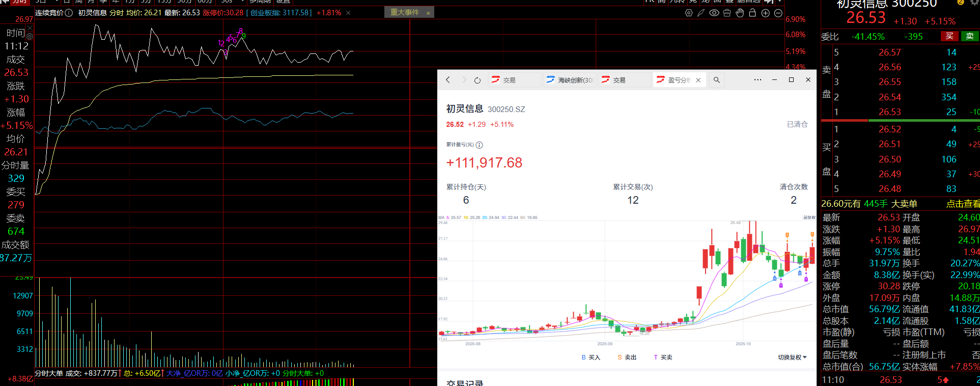Click the 点击查看 link for large orders

coord(963,204)
